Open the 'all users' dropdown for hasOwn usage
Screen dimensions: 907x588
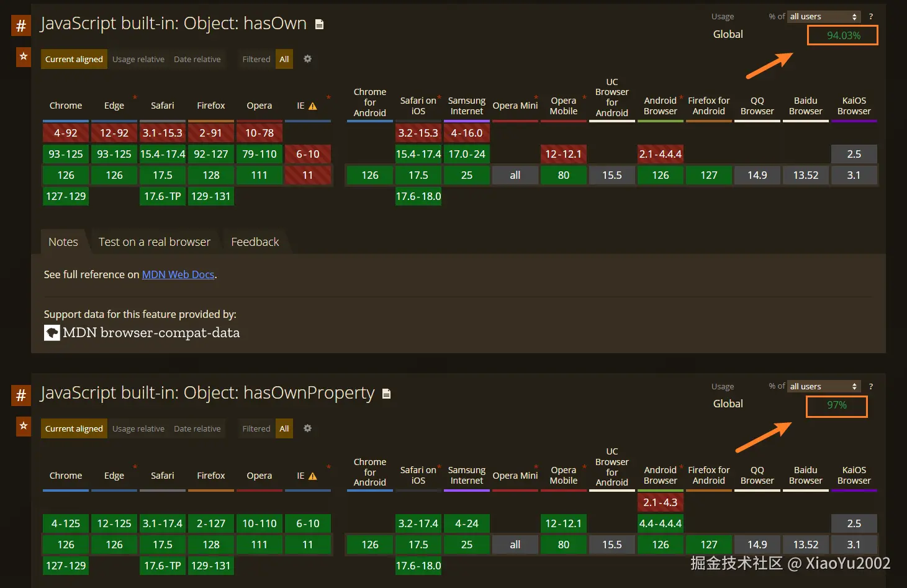click(x=824, y=17)
